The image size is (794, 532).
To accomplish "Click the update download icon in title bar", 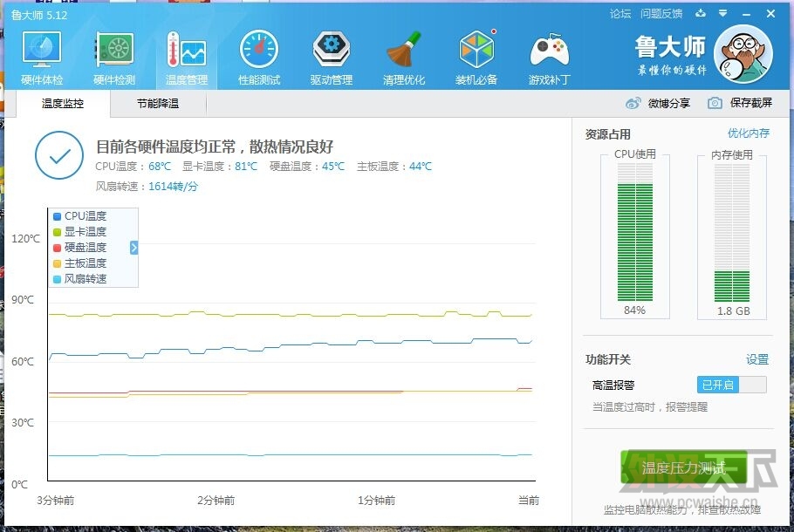I will pyautogui.click(x=701, y=13).
